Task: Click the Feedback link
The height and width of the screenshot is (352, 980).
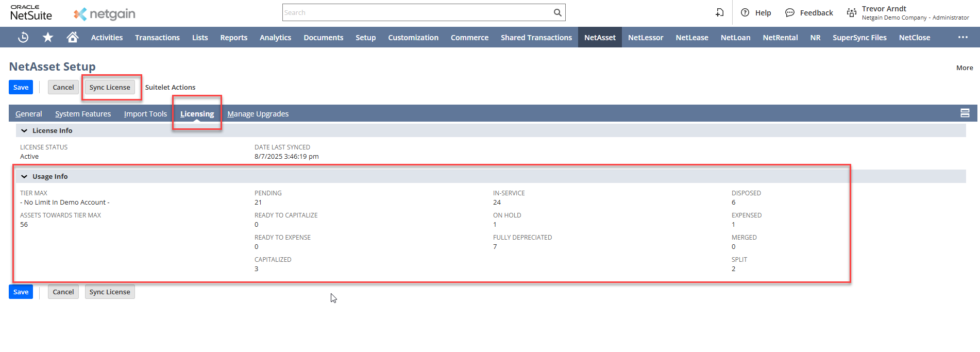Action: (x=816, y=13)
